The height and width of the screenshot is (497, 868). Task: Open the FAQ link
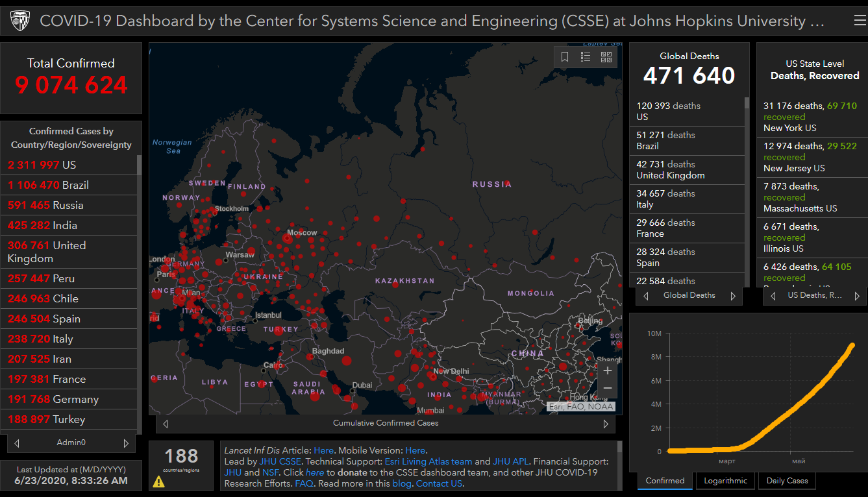click(x=304, y=483)
